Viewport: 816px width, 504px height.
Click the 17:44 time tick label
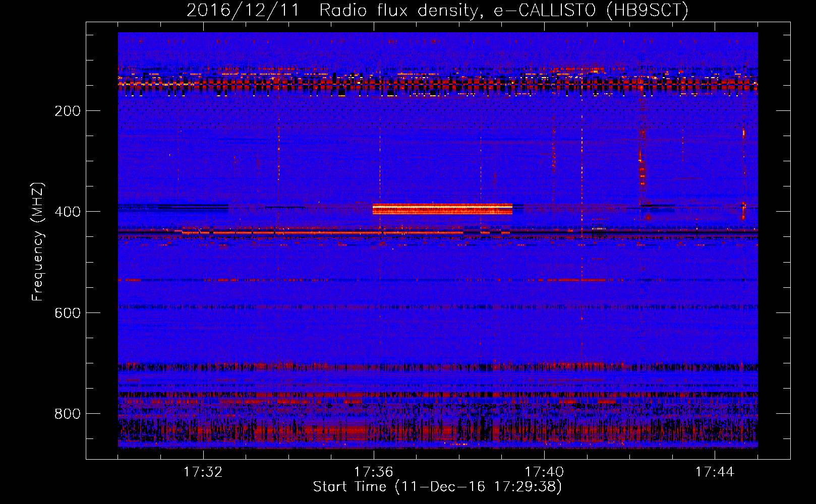[715, 472]
